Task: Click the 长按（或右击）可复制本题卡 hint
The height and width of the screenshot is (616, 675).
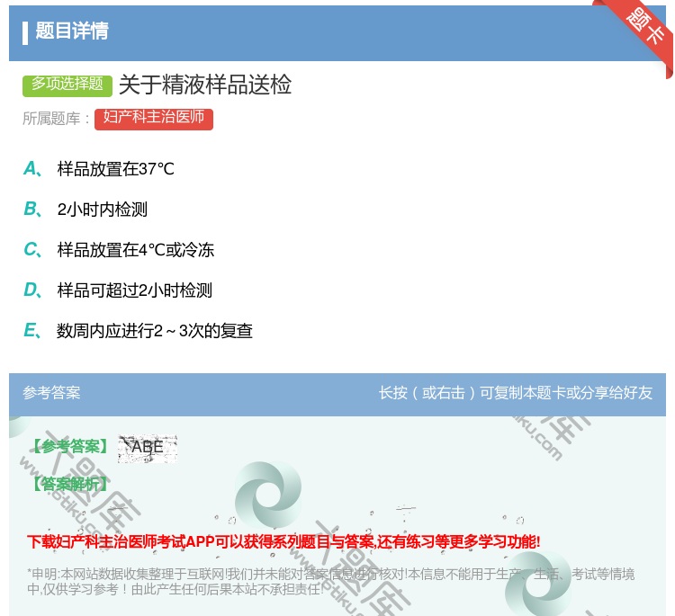Action: tap(516, 392)
